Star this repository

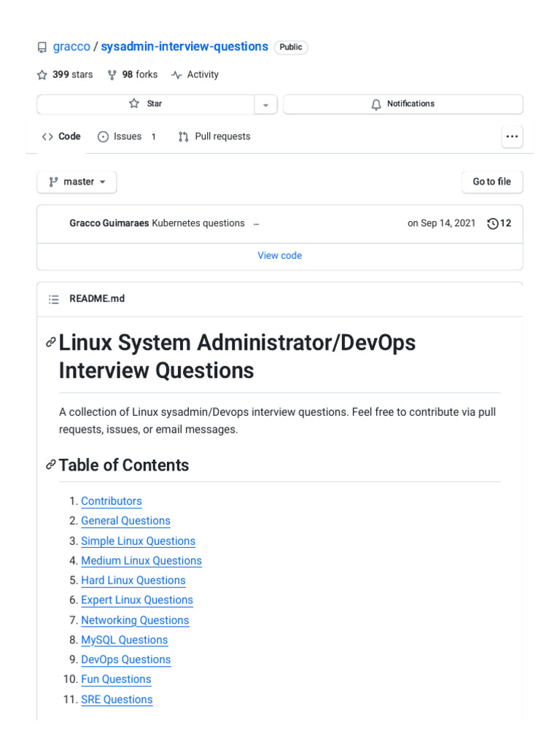145,104
